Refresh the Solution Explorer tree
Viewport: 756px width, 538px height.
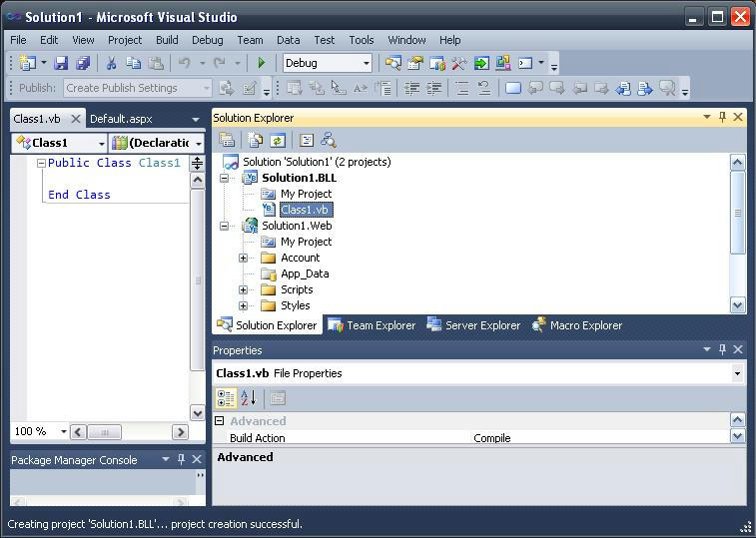(x=278, y=141)
